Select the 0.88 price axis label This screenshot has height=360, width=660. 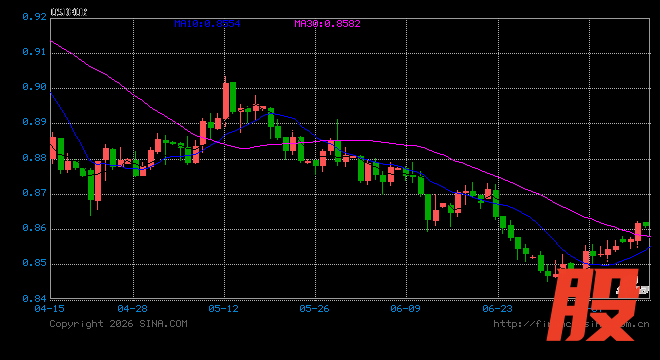click(x=34, y=157)
